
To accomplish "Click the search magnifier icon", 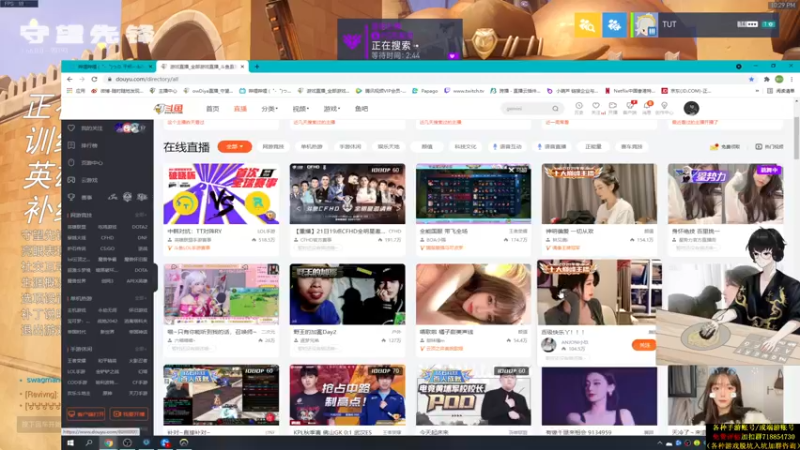I will pos(555,108).
